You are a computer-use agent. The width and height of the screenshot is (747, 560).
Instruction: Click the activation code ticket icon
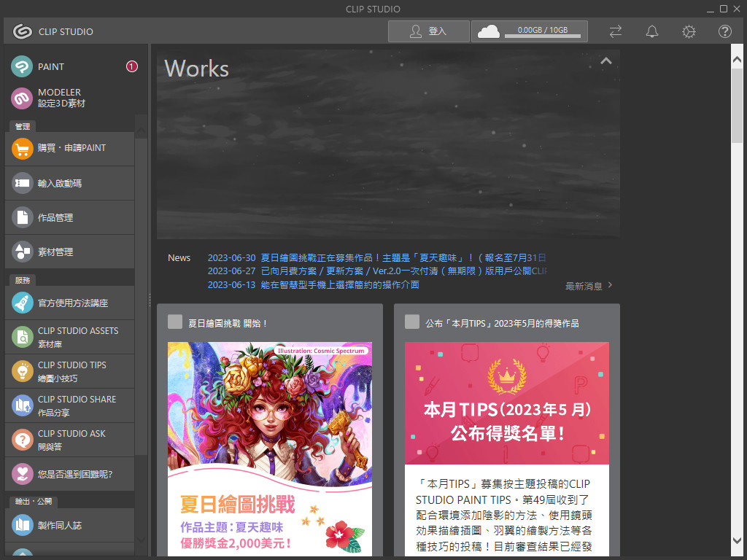[x=22, y=183]
